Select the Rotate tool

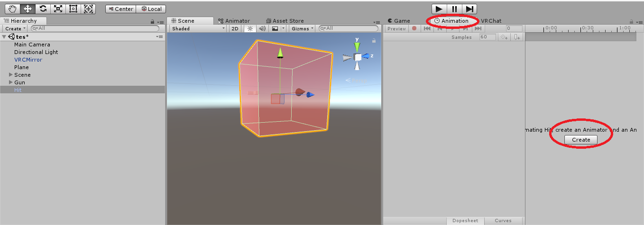pos(43,9)
